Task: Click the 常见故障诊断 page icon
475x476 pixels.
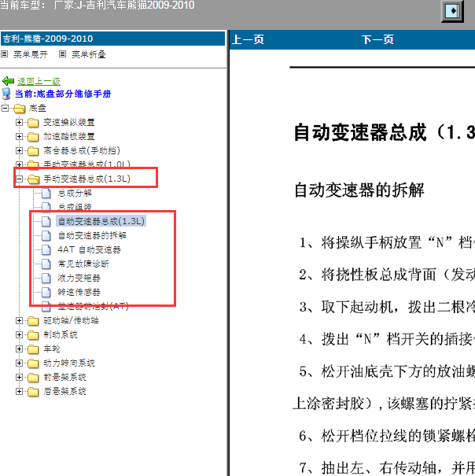Action: pos(46,264)
